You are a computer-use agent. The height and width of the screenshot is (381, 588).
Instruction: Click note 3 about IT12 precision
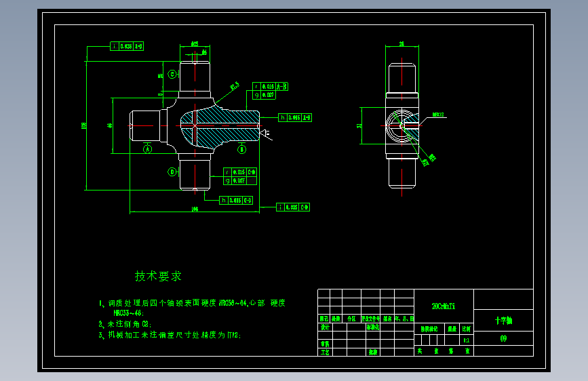coord(170,335)
